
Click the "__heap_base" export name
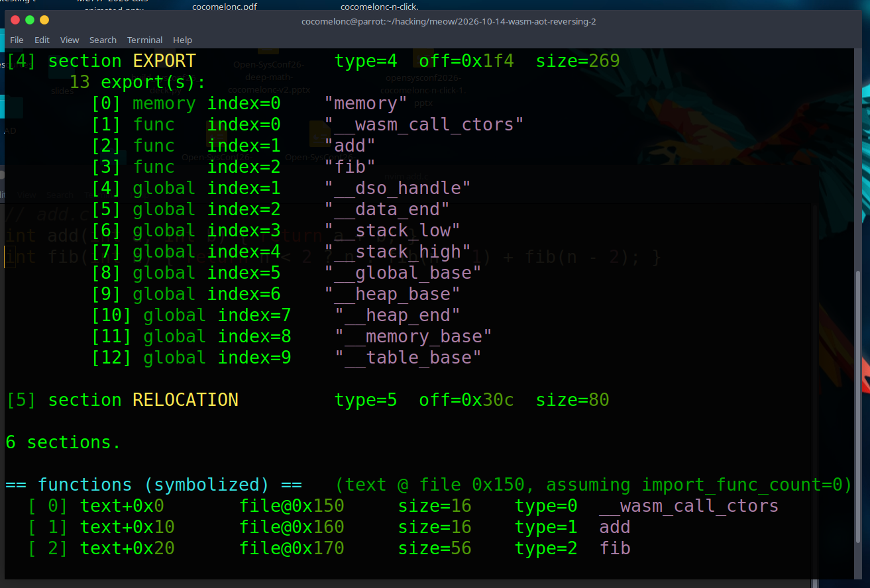click(x=392, y=294)
